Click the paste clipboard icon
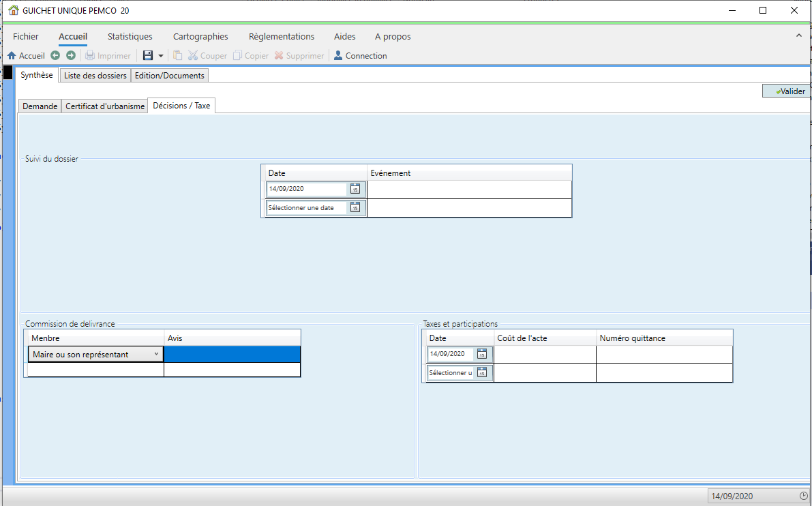This screenshot has width=812, height=506. tap(178, 55)
